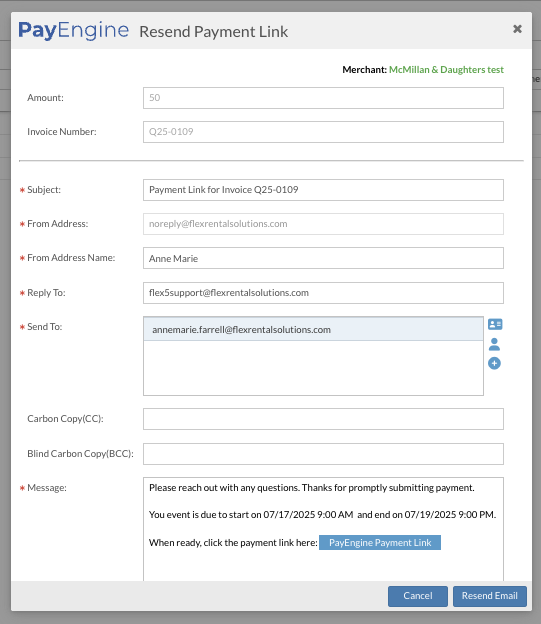Click the PayEngine logo
The width and height of the screenshot is (541, 624).
(x=74, y=30)
